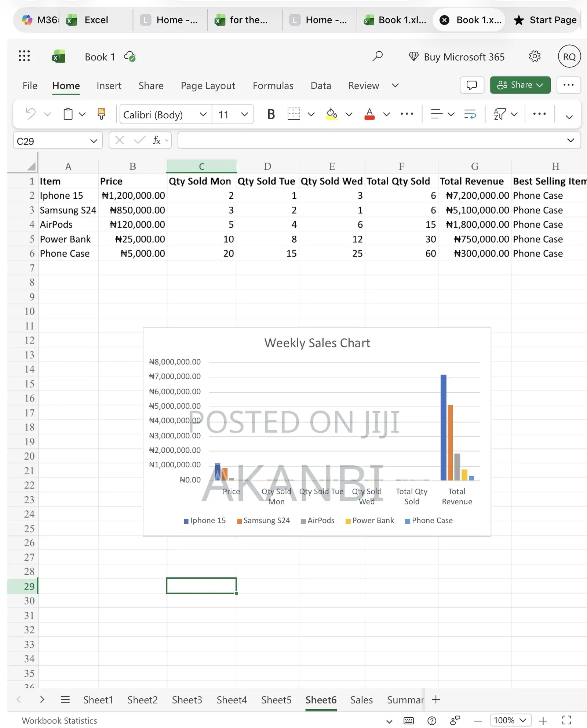The height and width of the screenshot is (728, 587).
Task: Open the Undo dropdown arrow
Action: (47, 114)
